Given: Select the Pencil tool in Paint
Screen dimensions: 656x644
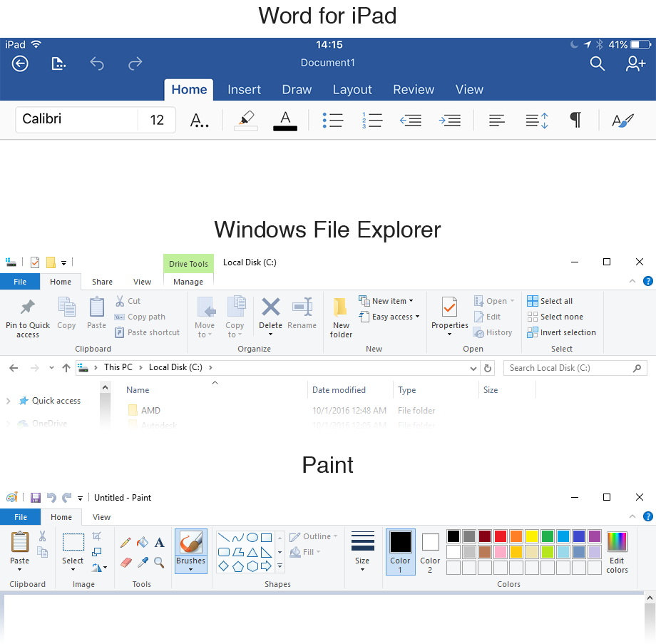Looking at the screenshot, I should pos(125,543).
